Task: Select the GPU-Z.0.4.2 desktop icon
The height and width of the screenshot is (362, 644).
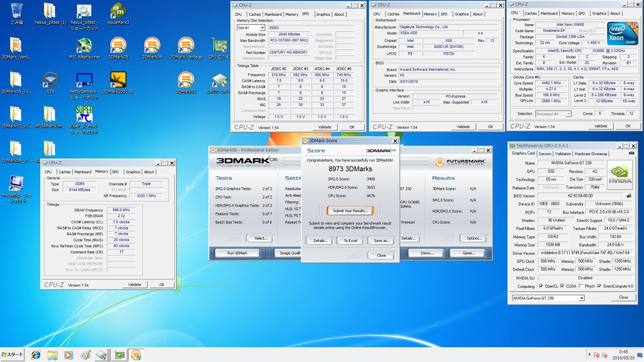Action: (x=219, y=48)
